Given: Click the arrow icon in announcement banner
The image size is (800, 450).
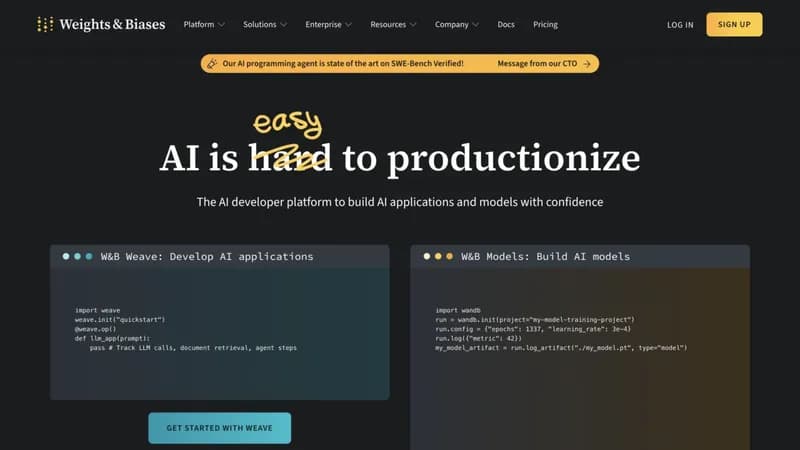Looking at the screenshot, I should click(x=587, y=64).
